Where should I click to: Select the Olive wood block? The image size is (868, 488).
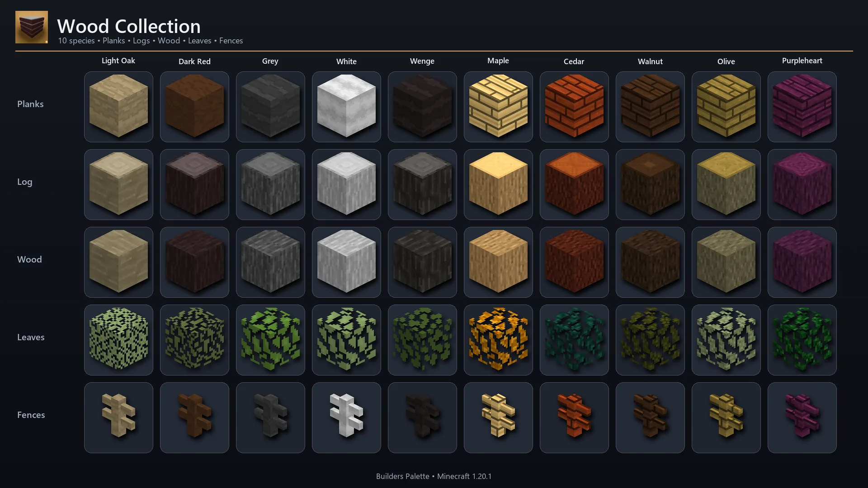tap(726, 262)
